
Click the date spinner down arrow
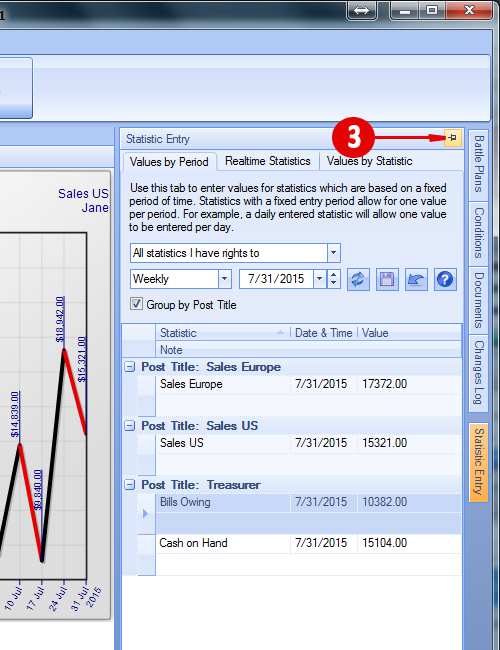click(333, 283)
